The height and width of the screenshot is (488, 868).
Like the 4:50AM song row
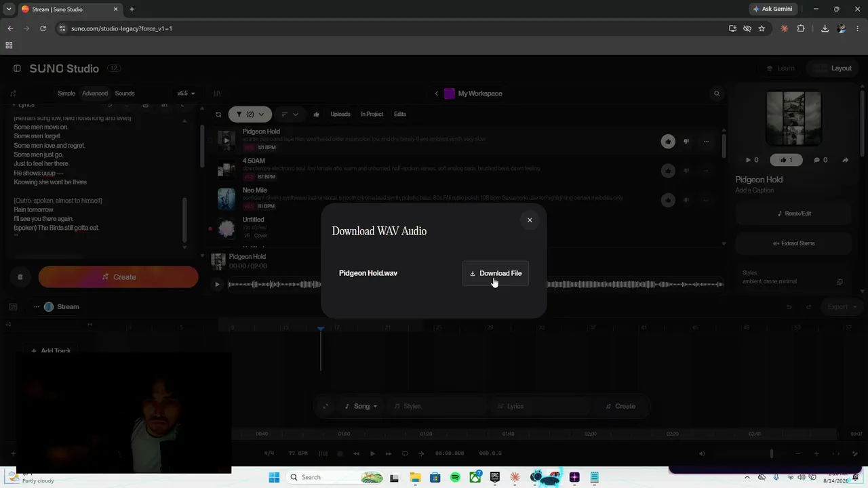(x=668, y=171)
